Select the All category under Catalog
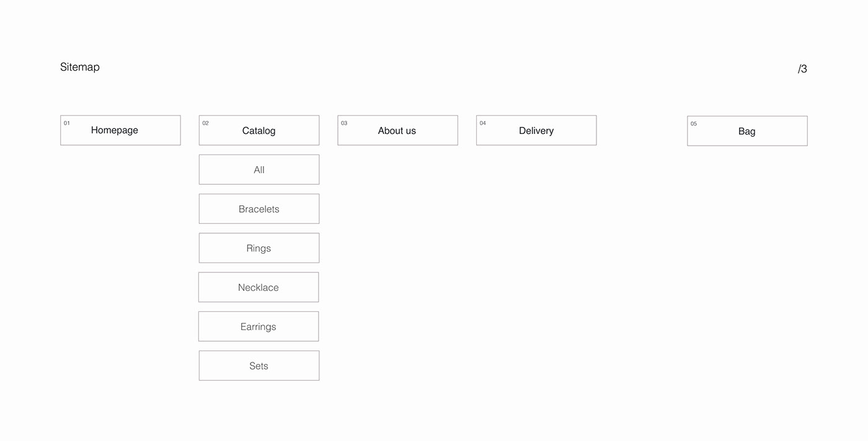Screen dimensions: 868x441 click(x=259, y=170)
